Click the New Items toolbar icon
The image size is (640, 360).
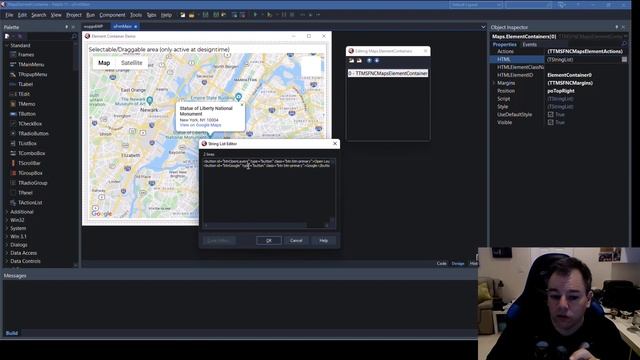coord(182,15)
